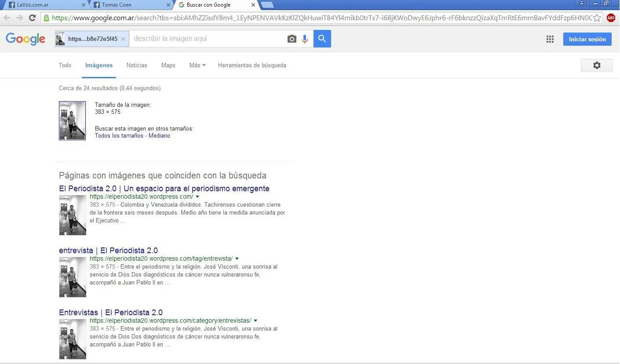This screenshot has width=620, height=364.
Task: Go forward using the browser arrow
Action: pos(19,18)
